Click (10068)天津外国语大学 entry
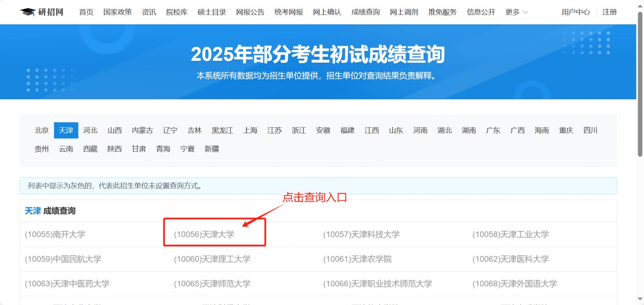This screenshot has width=644, height=305. pos(515,283)
